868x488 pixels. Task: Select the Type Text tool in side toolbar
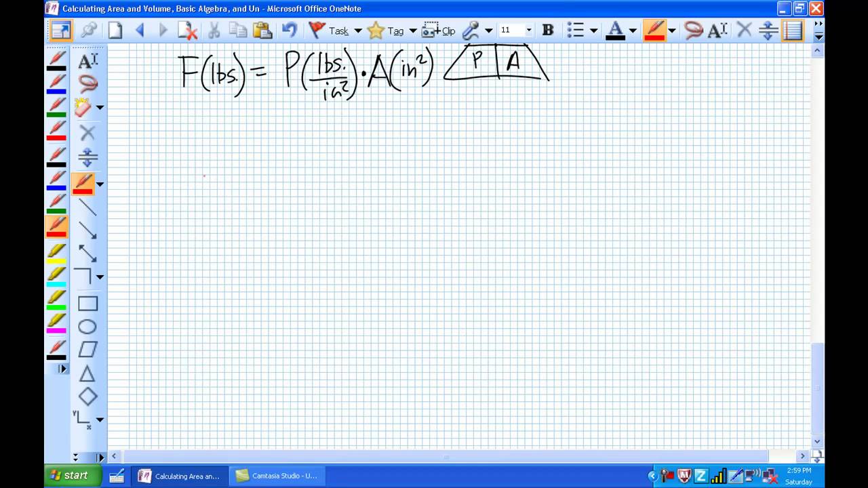(87, 61)
